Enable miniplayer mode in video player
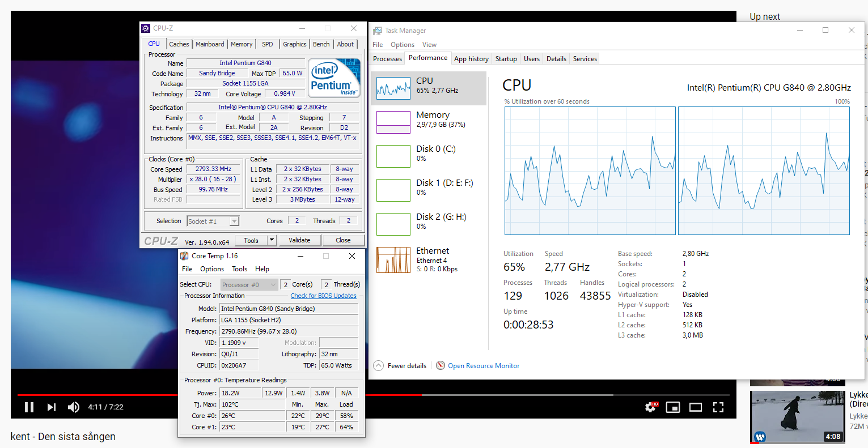 pyautogui.click(x=673, y=407)
